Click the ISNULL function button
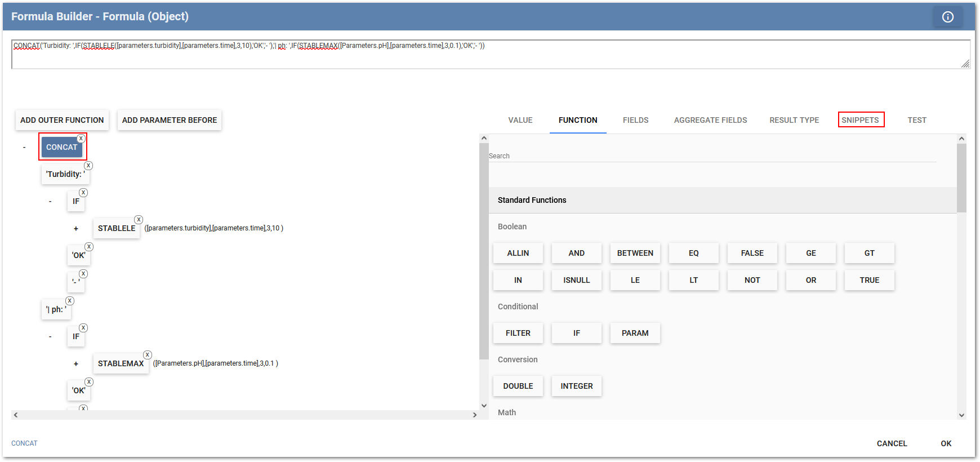 coord(576,280)
